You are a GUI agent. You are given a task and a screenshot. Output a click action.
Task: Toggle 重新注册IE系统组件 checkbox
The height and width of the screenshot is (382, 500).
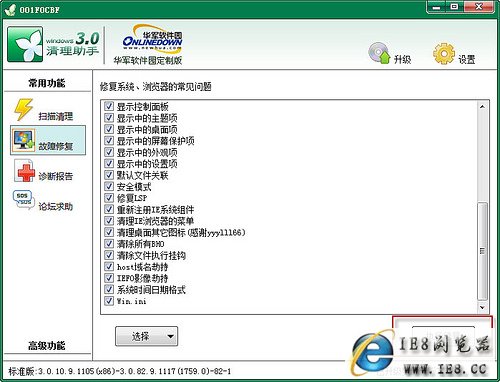pyautogui.click(x=109, y=209)
